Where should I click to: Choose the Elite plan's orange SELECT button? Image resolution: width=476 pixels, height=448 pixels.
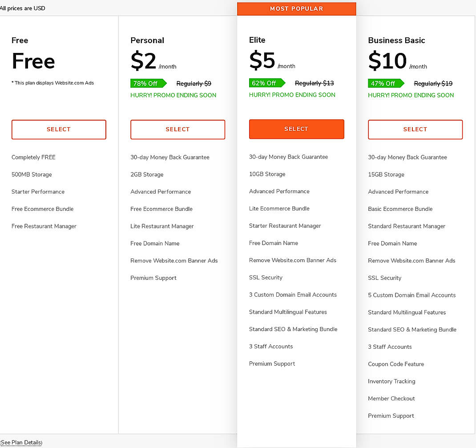point(296,129)
